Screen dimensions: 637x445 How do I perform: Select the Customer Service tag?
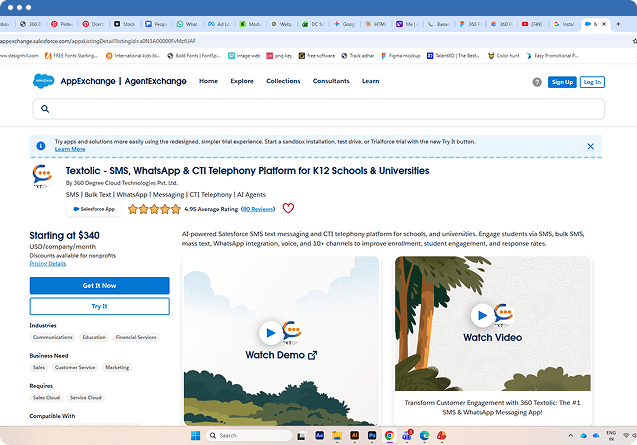pyautogui.click(x=75, y=367)
